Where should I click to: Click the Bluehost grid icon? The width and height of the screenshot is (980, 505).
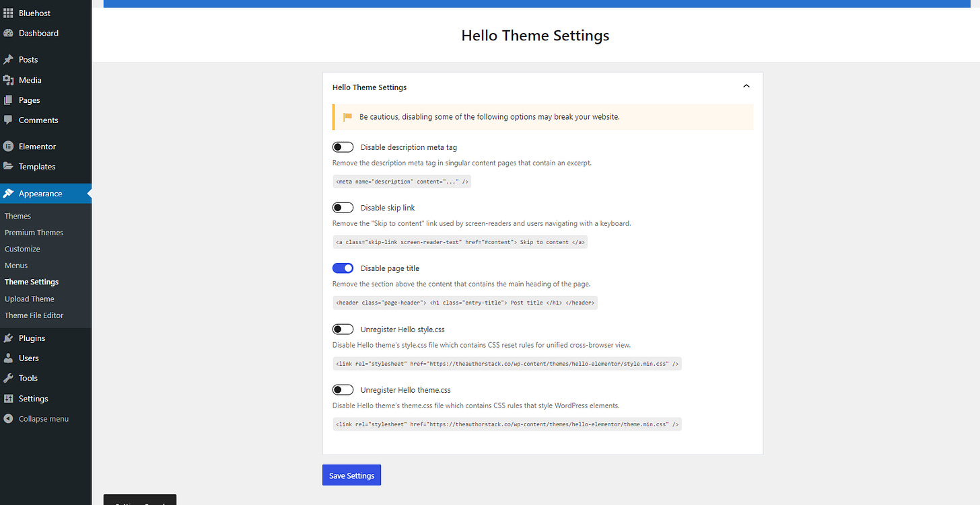coord(8,13)
